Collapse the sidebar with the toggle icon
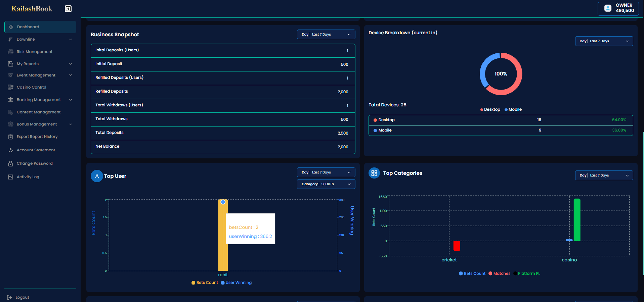 coord(68,9)
